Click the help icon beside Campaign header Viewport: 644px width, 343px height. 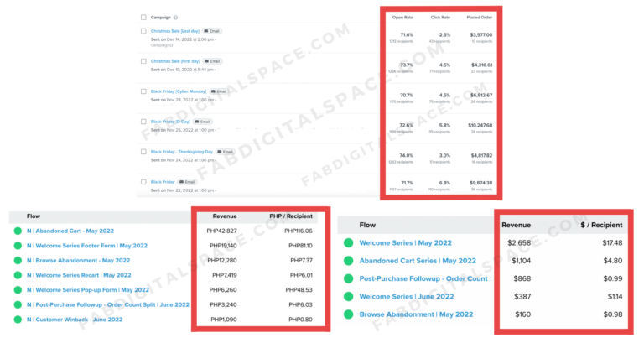pyautogui.click(x=174, y=16)
